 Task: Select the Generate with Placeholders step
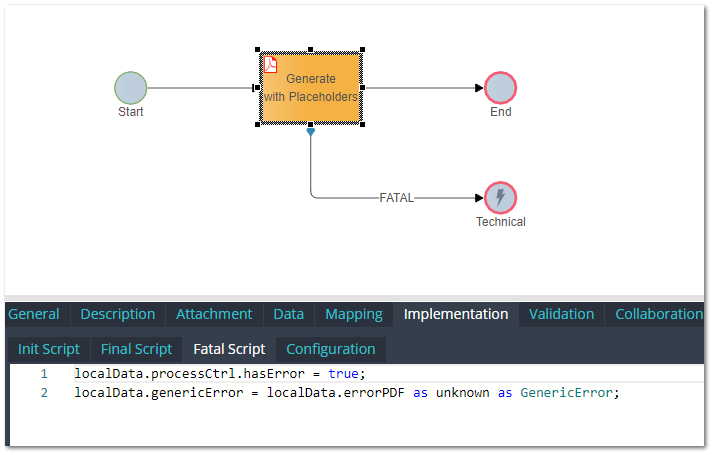[311, 87]
